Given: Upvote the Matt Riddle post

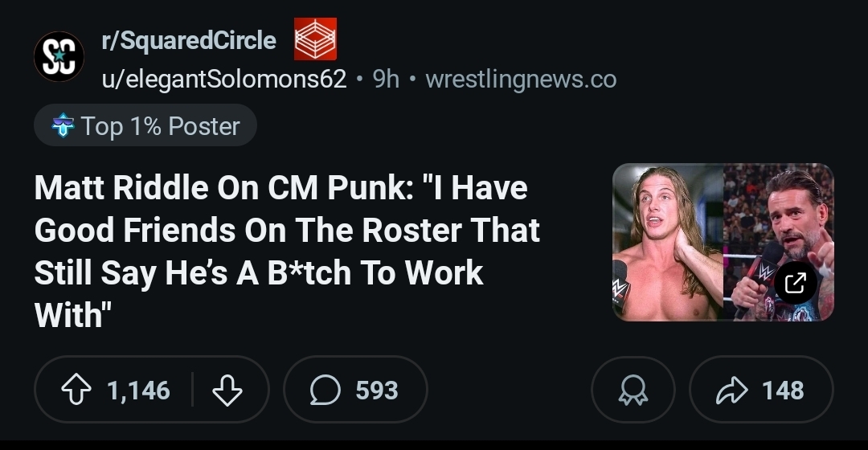Looking at the screenshot, I should pyautogui.click(x=76, y=391).
